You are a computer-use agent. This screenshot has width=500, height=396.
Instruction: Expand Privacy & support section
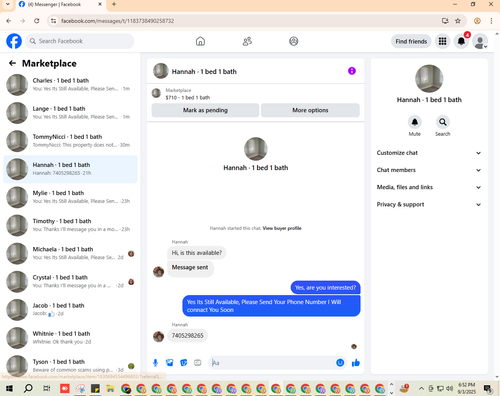coord(429,204)
